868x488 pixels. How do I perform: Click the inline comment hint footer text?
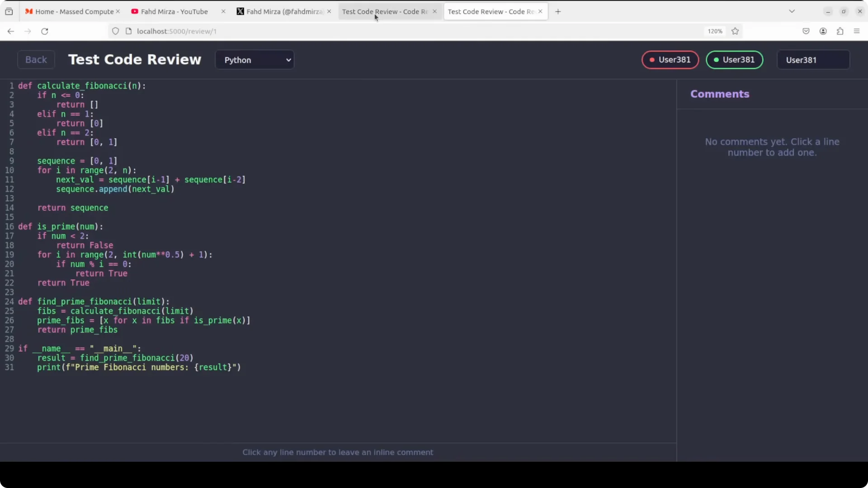[338, 452]
